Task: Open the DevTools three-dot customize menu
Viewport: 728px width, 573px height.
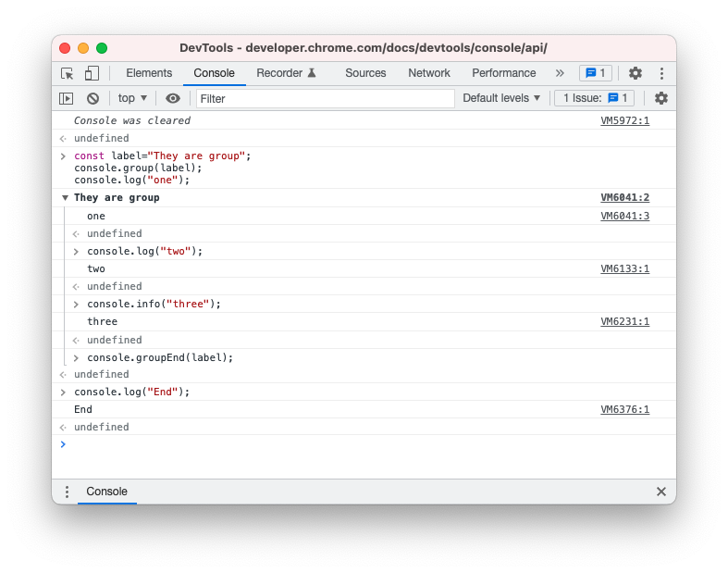Action: (x=661, y=73)
